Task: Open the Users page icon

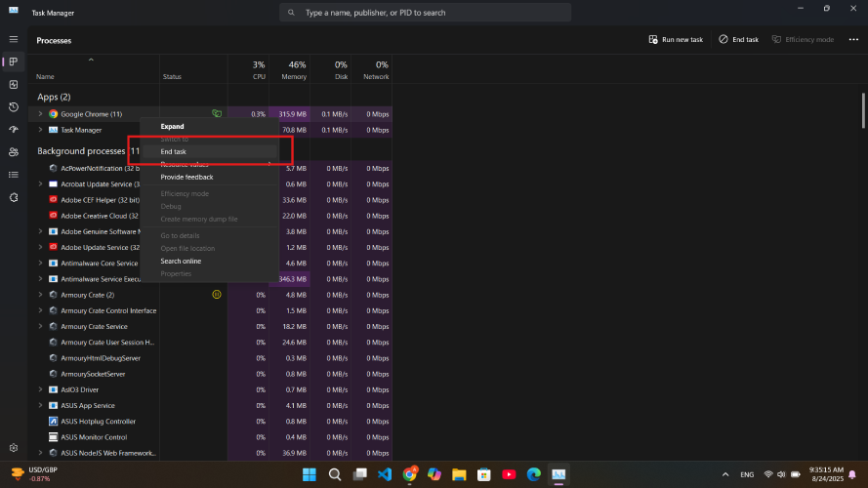Action: (14, 151)
